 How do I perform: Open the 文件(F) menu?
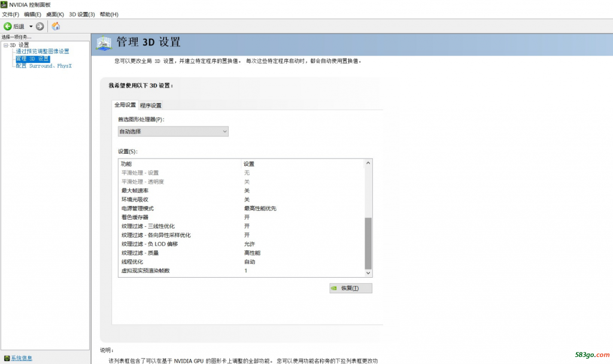(11, 14)
